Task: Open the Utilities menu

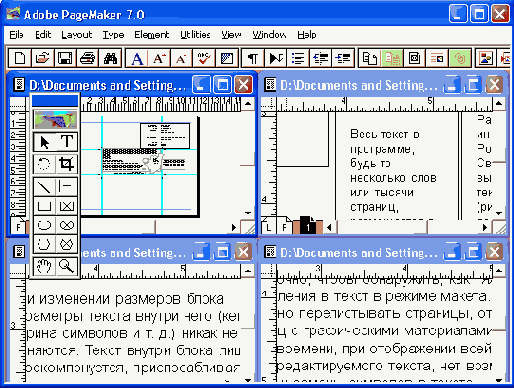Action: pos(195,35)
